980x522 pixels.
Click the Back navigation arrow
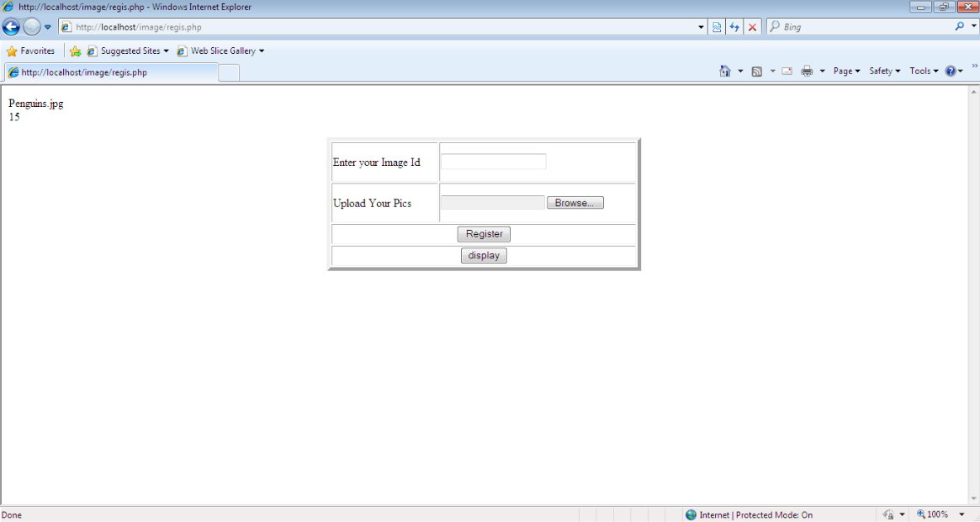point(10,26)
